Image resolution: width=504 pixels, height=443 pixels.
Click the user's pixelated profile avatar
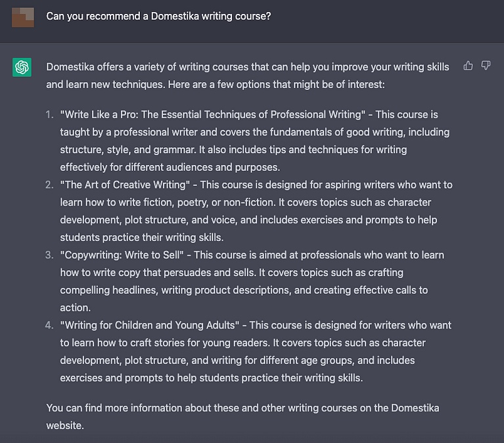point(23,17)
